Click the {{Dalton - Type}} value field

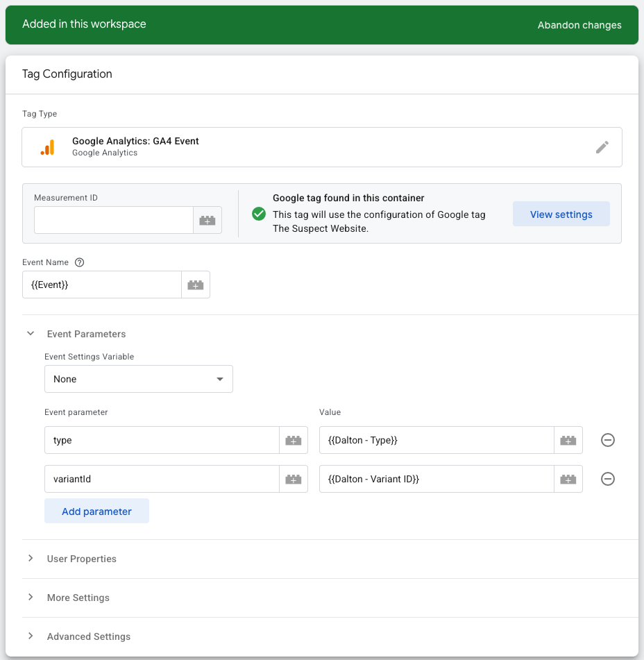click(437, 440)
